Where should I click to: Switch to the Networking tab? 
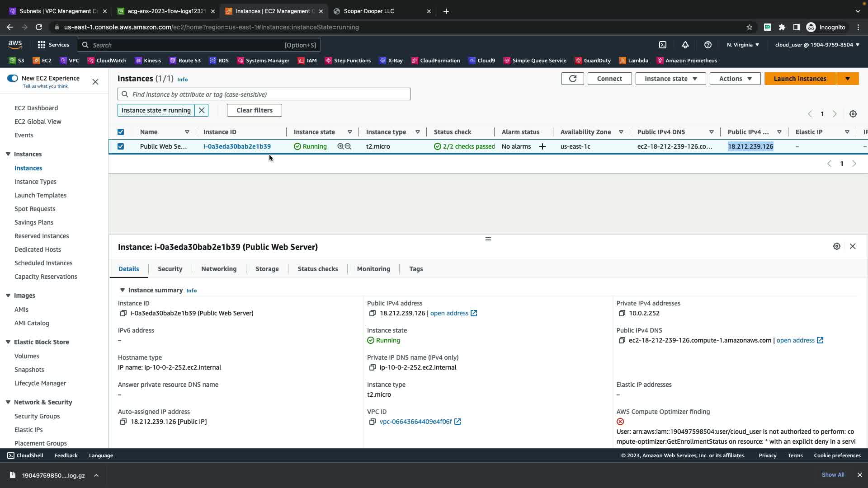tap(219, 269)
